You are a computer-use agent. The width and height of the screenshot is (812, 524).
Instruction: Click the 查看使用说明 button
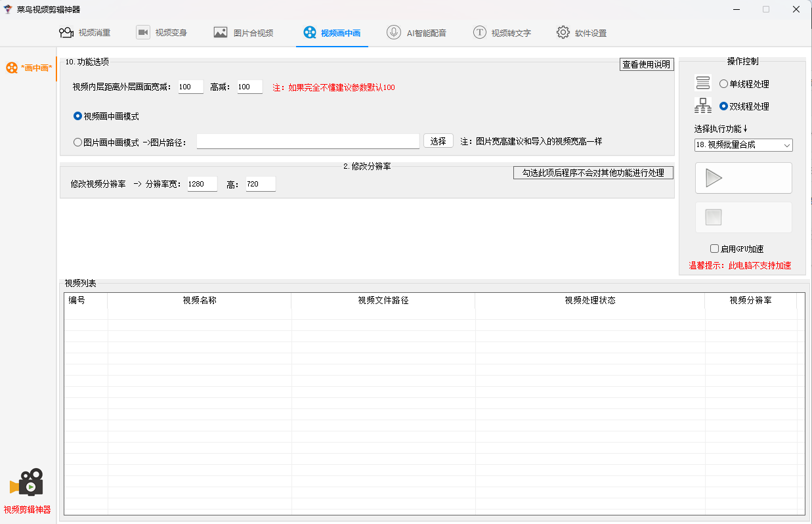tap(647, 64)
